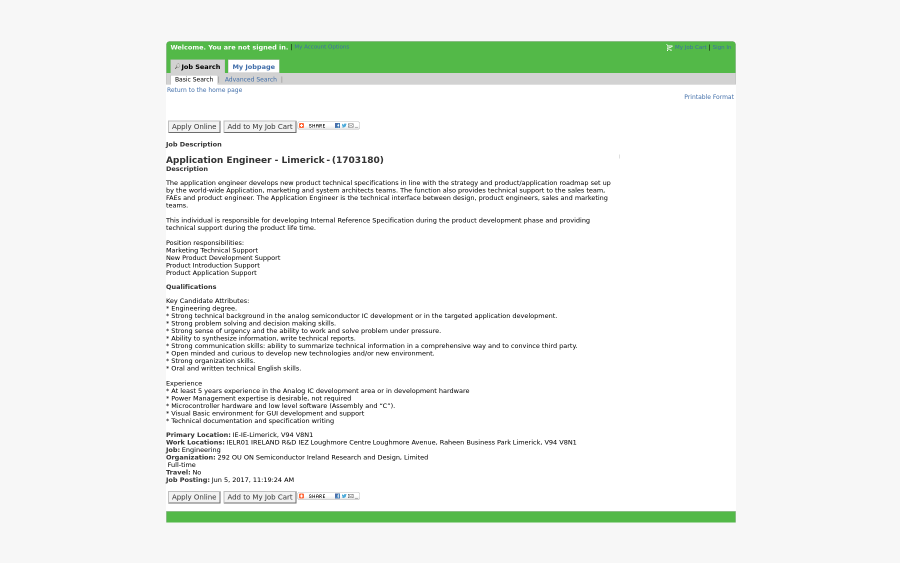Click the Qualifications heading

191,286
